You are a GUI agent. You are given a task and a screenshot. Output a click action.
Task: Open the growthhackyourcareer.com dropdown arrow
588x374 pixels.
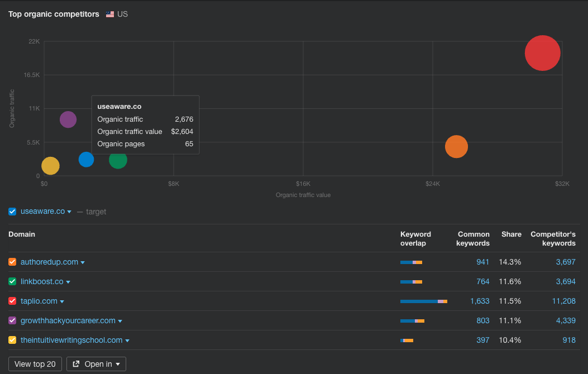click(120, 321)
